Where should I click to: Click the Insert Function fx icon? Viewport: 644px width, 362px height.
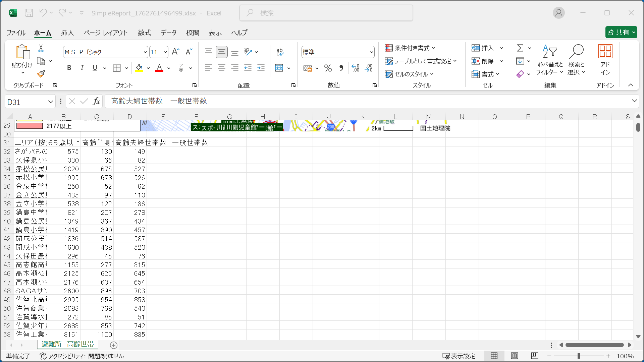(96, 101)
